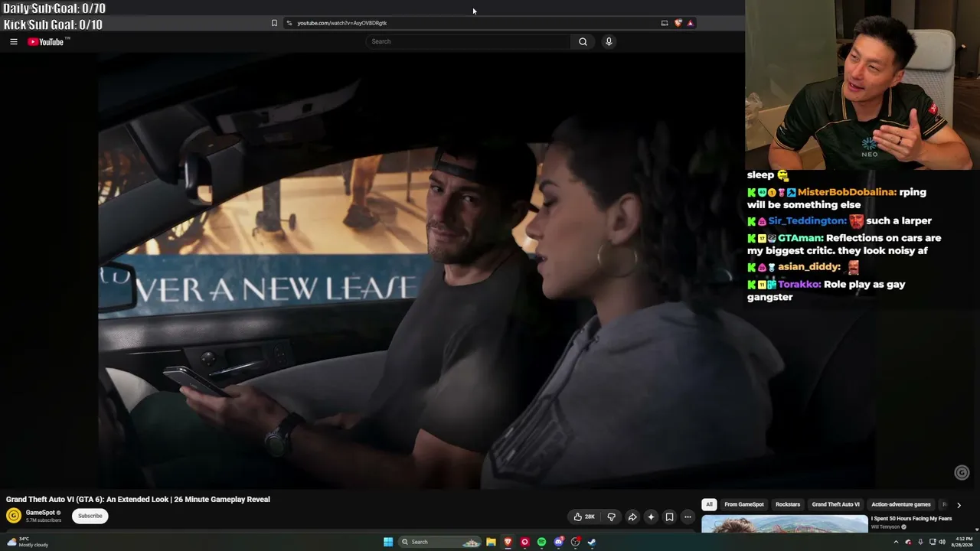Select the Rockstars chip
This screenshot has width=980, height=551.
pyautogui.click(x=788, y=504)
